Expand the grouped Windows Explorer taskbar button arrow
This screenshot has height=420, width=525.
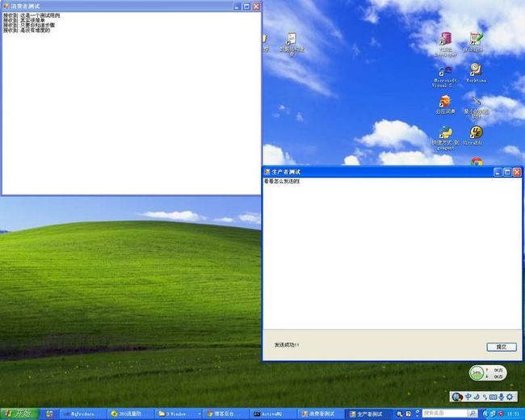(x=199, y=414)
